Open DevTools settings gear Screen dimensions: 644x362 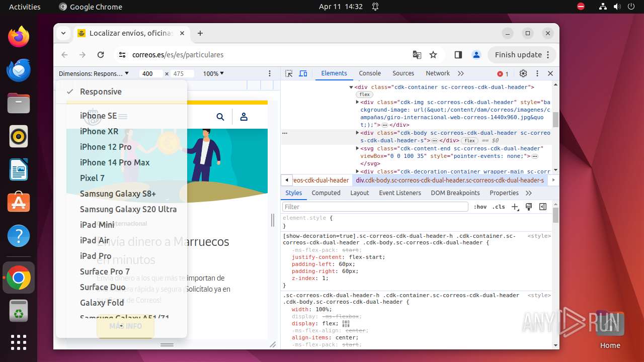click(x=523, y=73)
